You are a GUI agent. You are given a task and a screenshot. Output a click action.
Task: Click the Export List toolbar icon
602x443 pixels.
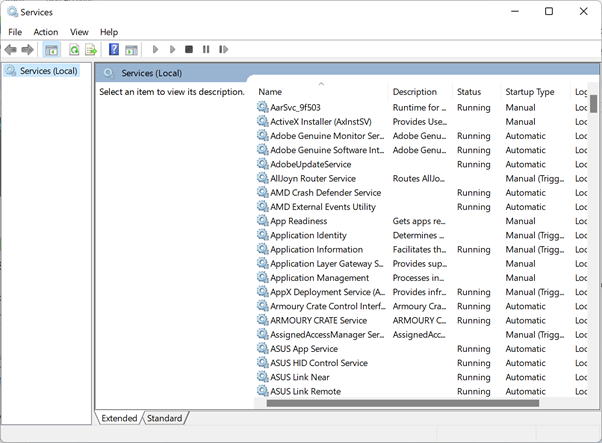pos(91,50)
